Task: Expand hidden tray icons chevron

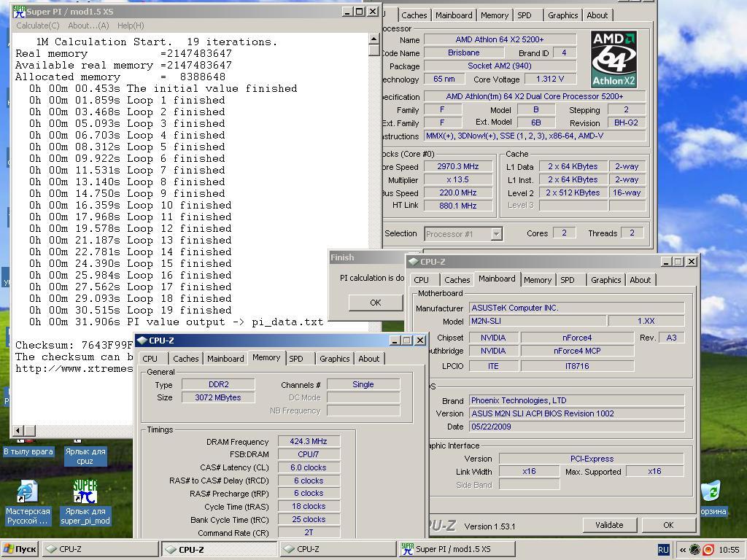Action: point(683,550)
